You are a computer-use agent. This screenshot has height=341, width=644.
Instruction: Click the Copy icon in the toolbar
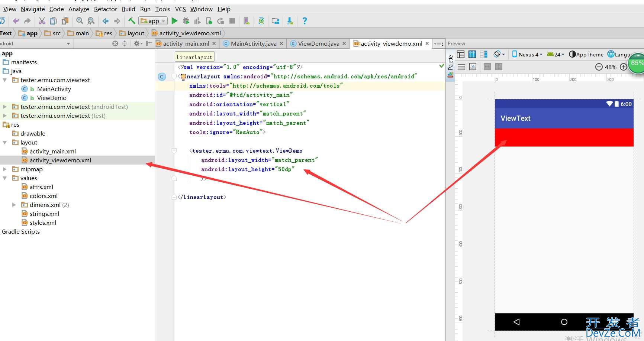[x=54, y=21]
